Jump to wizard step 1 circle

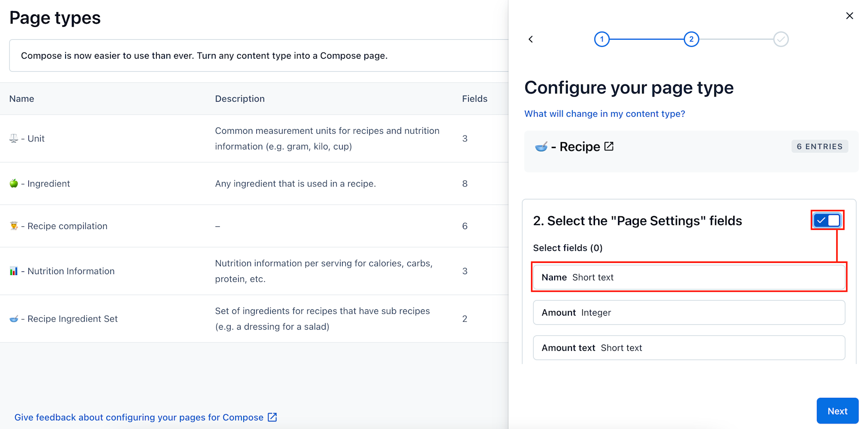[x=602, y=39]
